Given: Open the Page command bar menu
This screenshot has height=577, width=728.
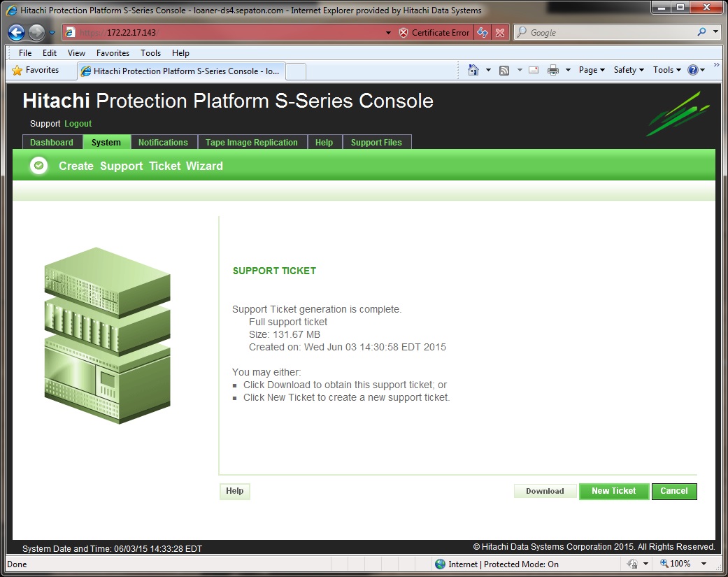Looking at the screenshot, I should pos(592,70).
